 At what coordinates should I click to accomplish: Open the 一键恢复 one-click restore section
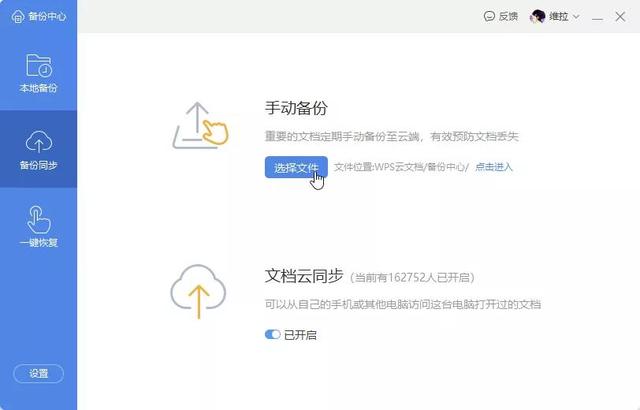click(38, 226)
